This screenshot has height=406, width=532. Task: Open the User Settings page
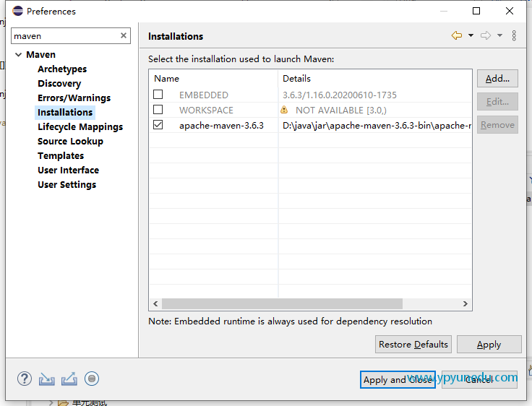[x=66, y=185]
